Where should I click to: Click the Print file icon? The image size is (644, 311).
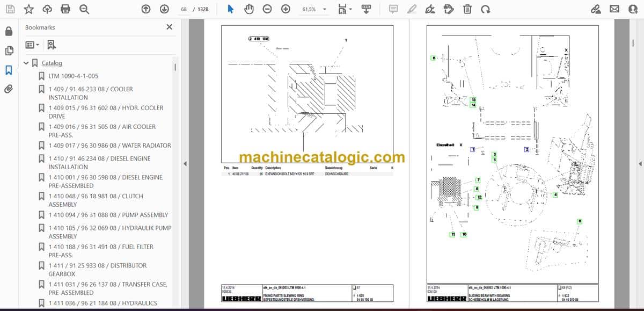(65, 9)
